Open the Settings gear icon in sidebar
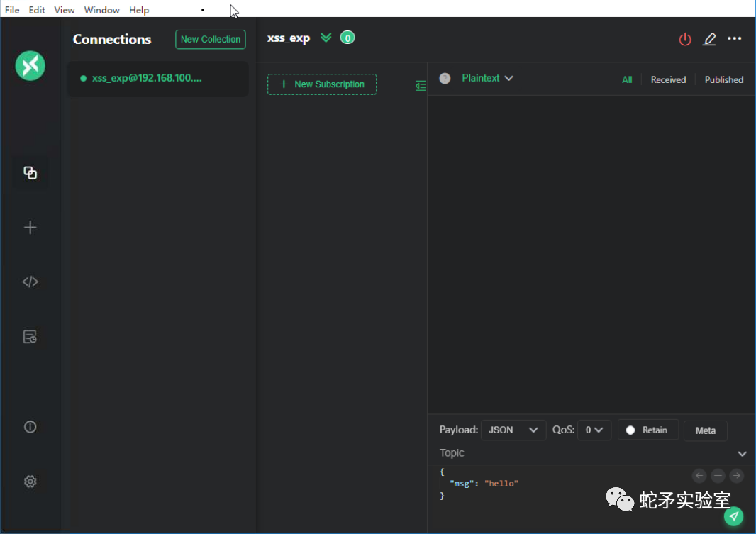 click(x=30, y=482)
